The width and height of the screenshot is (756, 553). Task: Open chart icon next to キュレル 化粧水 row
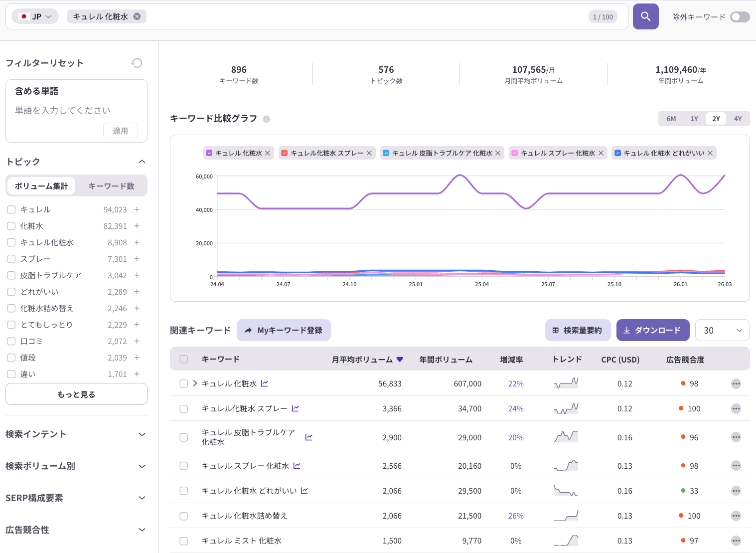[265, 383]
